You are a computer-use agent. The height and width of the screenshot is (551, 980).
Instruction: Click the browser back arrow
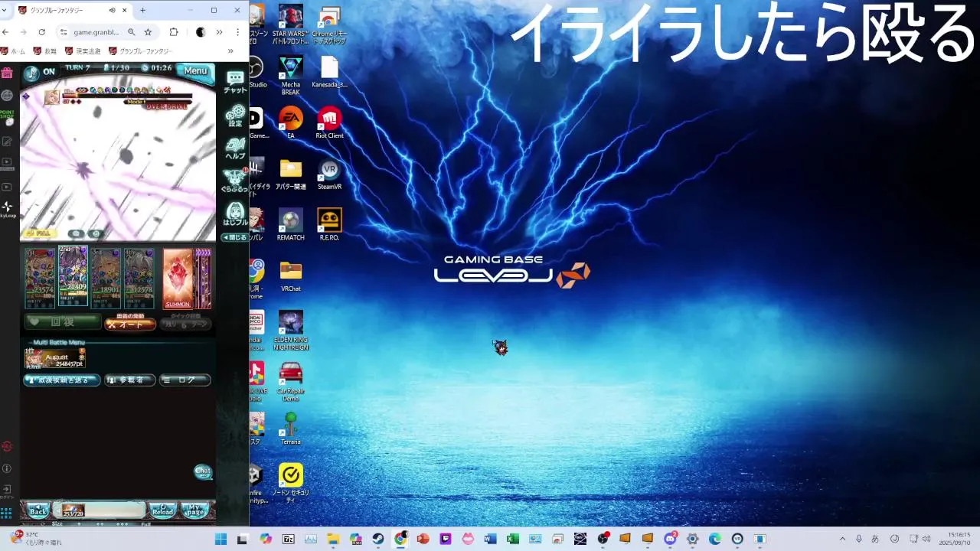tap(6, 32)
